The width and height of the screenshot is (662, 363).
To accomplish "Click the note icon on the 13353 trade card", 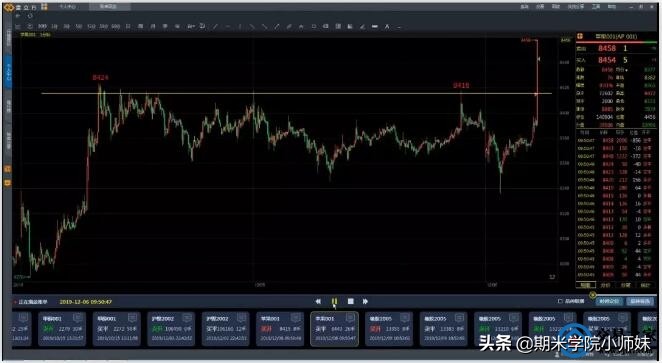I will (x=404, y=317).
